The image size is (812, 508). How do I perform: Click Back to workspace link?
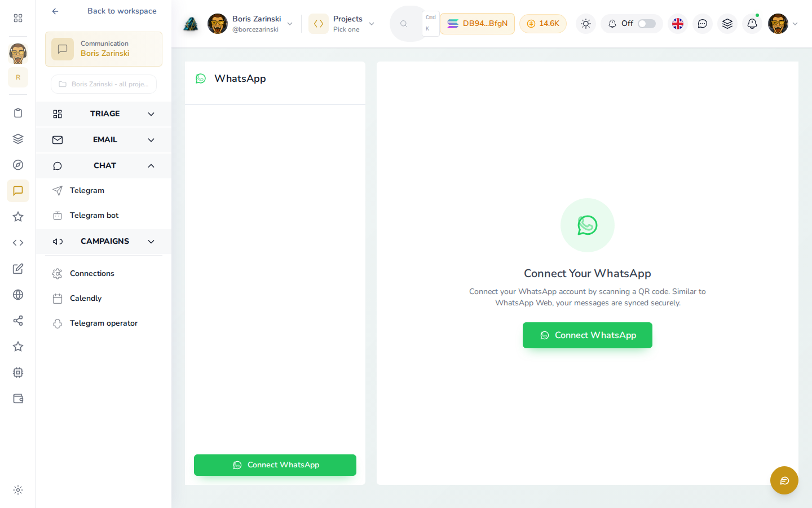coord(104,11)
